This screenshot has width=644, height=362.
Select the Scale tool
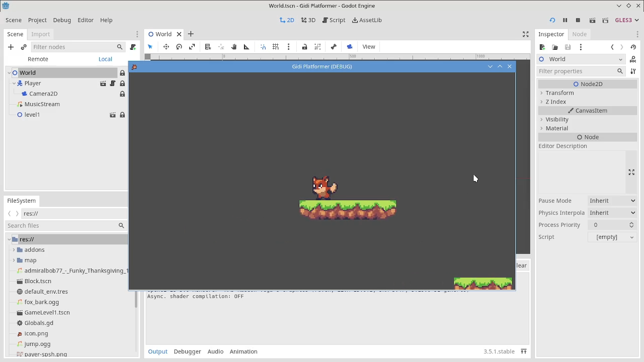[192, 46]
